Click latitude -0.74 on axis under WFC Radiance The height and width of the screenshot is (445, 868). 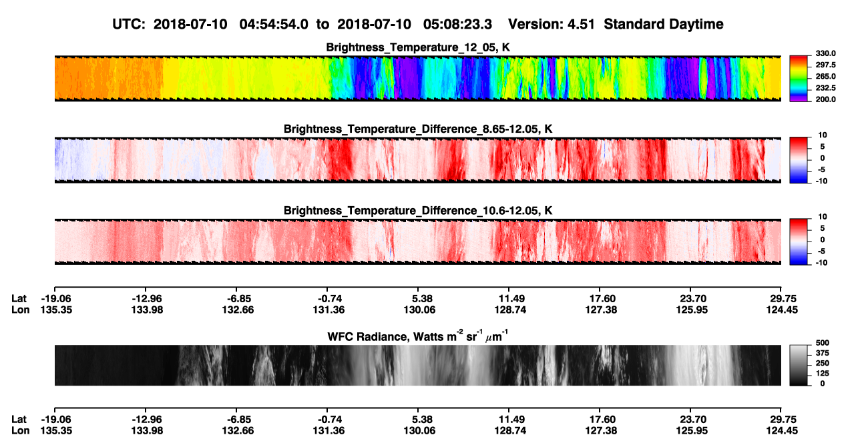329,420
